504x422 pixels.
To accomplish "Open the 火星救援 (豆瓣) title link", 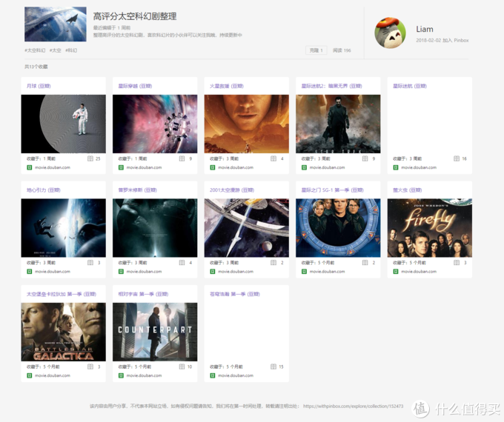I will (x=227, y=86).
